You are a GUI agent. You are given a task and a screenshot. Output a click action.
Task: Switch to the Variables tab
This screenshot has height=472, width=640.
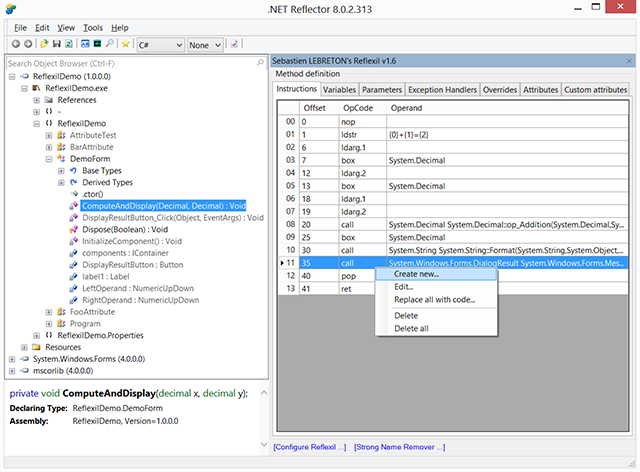pyautogui.click(x=340, y=89)
